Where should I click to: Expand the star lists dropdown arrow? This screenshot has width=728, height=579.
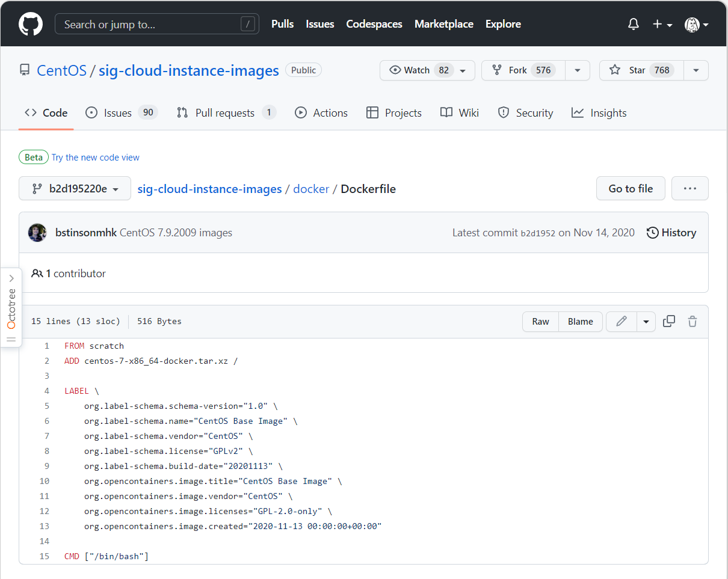click(x=696, y=70)
